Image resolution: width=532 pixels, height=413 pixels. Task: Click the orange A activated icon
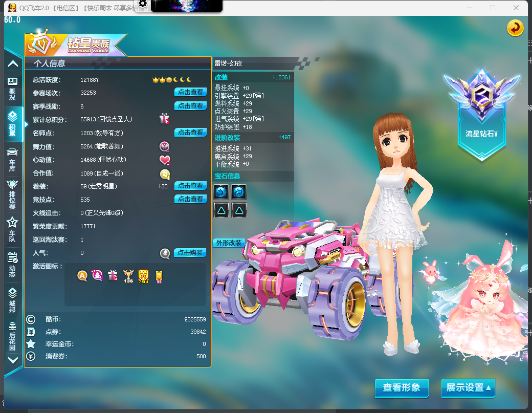pos(82,275)
